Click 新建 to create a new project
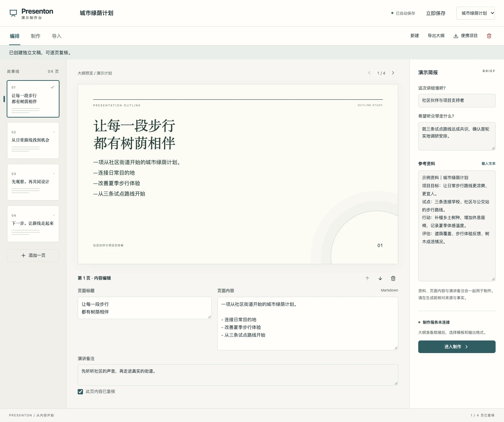Viewport: 504px width, 422px height. pyautogui.click(x=415, y=36)
